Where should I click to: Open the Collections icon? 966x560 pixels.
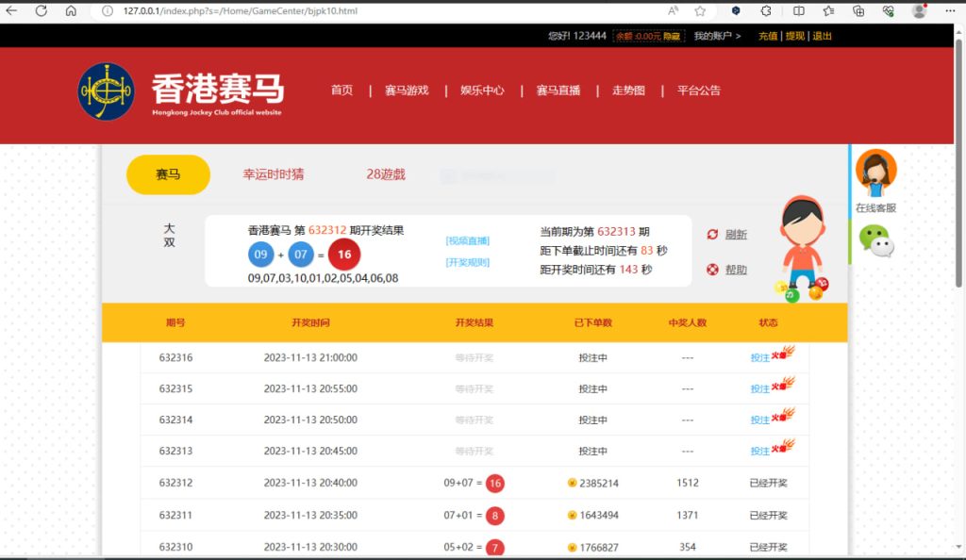(858, 10)
